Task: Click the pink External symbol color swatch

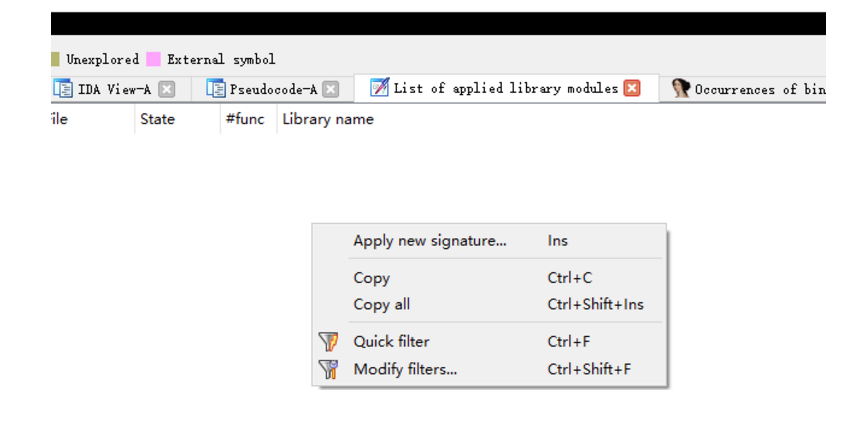Action: tap(154, 59)
